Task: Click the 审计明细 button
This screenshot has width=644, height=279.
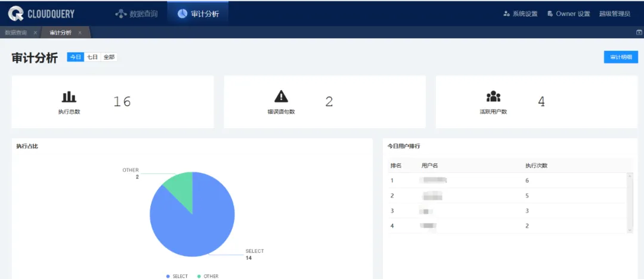Action: pyautogui.click(x=621, y=57)
